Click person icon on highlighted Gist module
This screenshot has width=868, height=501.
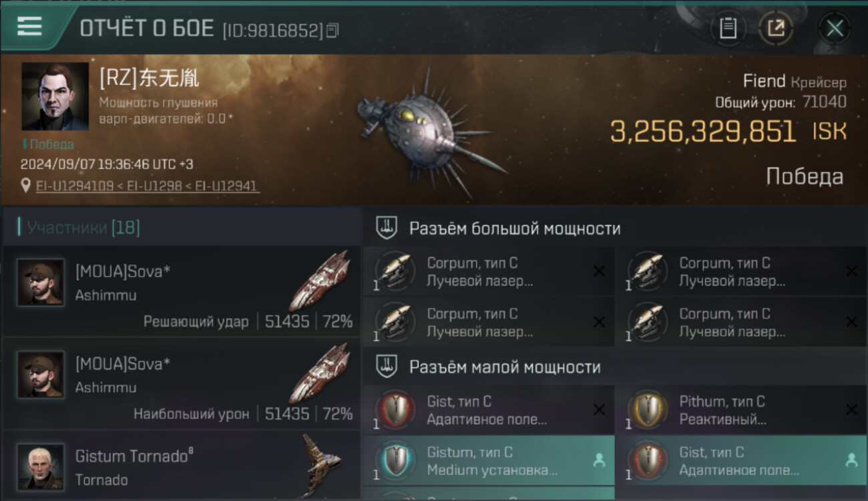pyautogui.click(x=851, y=460)
